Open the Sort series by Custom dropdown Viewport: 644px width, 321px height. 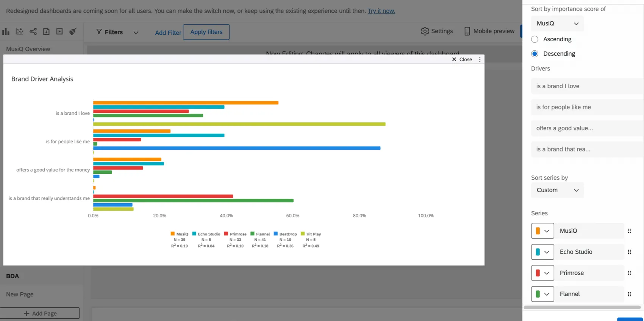point(557,190)
